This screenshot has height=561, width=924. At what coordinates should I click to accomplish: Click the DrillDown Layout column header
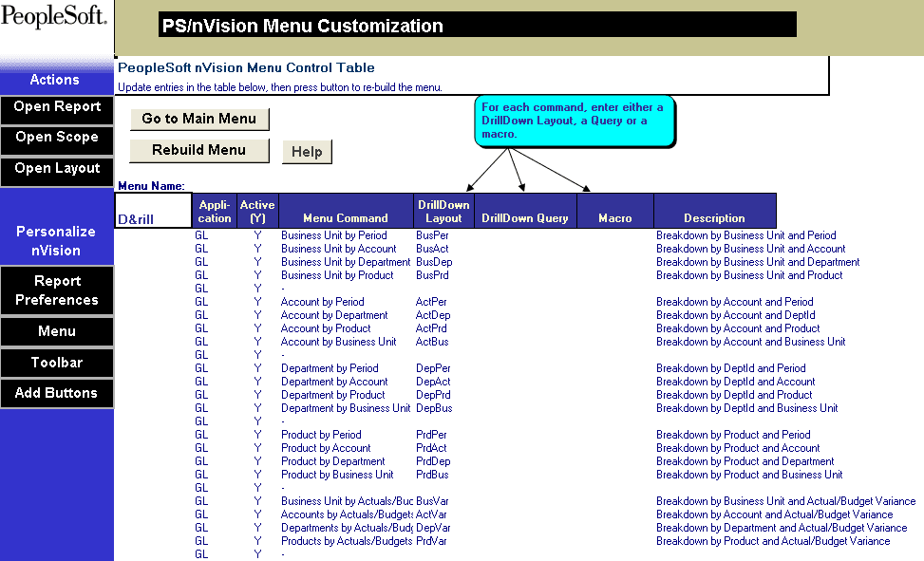(x=442, y=210)
